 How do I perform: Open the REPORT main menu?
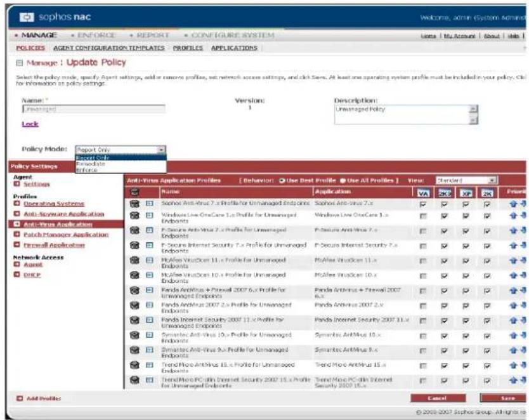152,35
